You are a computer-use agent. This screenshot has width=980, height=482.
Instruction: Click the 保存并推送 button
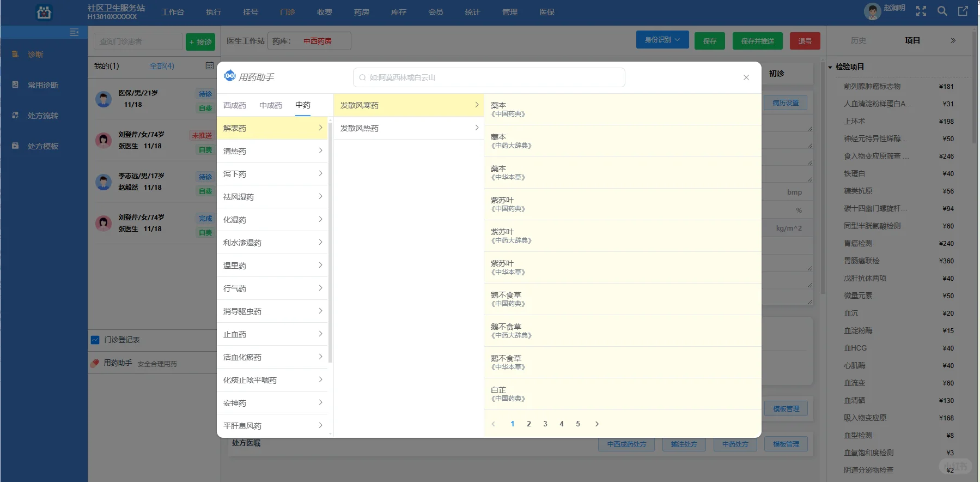[x=757, y=41]
